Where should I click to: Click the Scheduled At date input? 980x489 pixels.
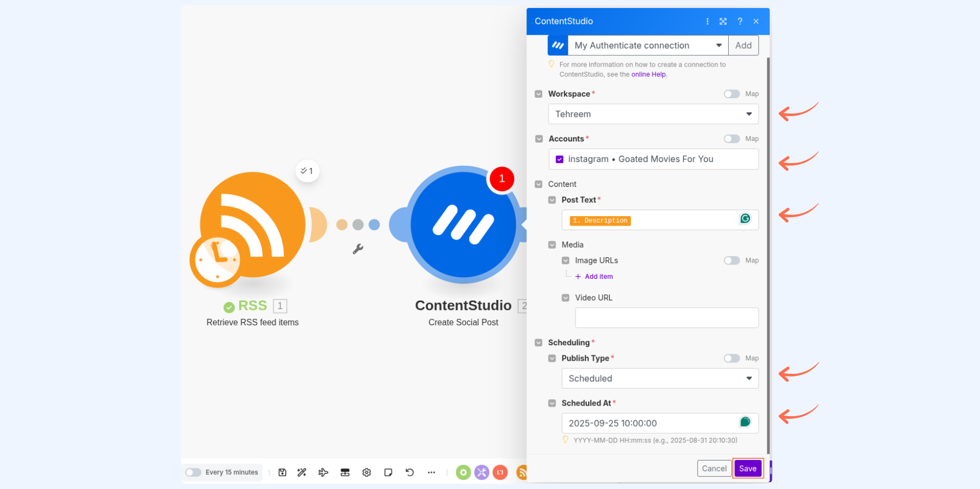point(660,424)
